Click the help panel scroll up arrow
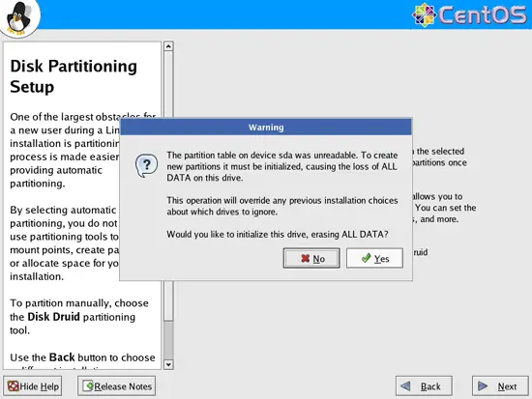This screenshot has width=532, height=399. pyautogui.click(x=168, y=46)
